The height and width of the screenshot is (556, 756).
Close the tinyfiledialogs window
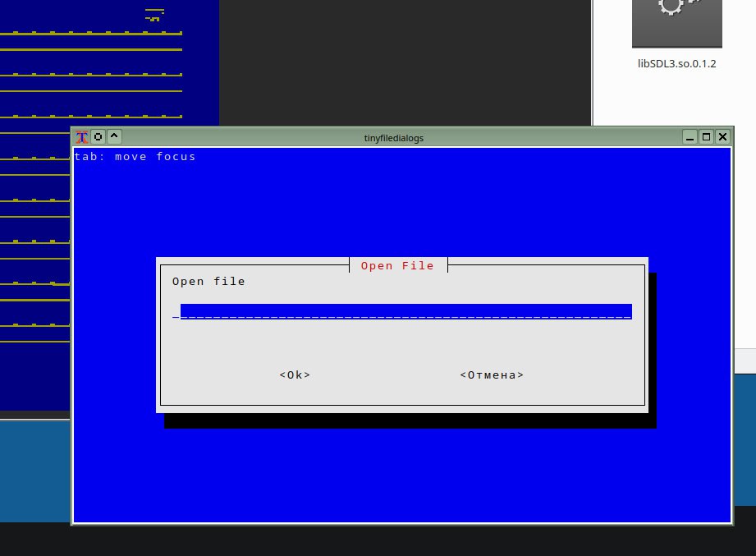tap(722, 137)
